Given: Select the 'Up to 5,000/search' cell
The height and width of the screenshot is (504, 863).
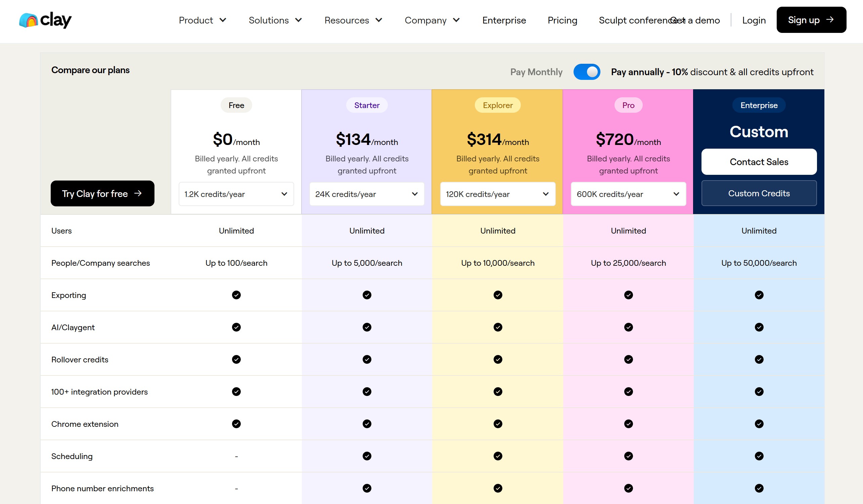Looking at the screenshot, I should 367,263.
